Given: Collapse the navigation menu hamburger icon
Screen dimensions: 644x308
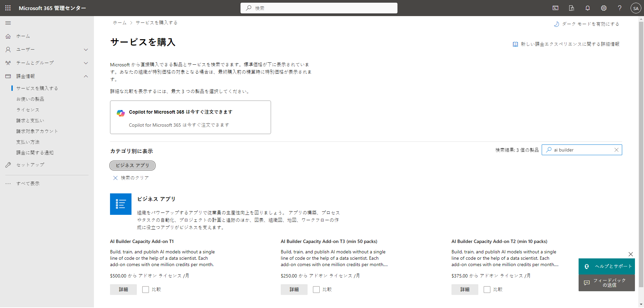Looking at the screenshot, I should click(8, 23).
